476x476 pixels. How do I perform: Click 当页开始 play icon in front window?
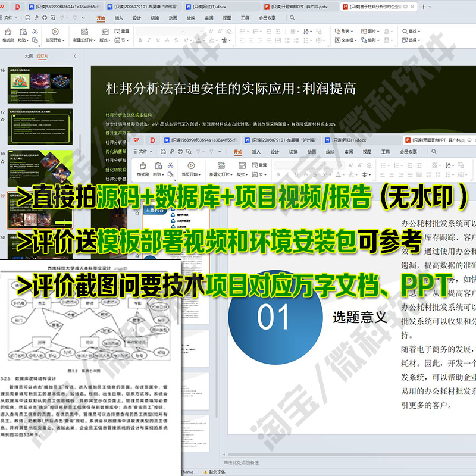(191, 165)
